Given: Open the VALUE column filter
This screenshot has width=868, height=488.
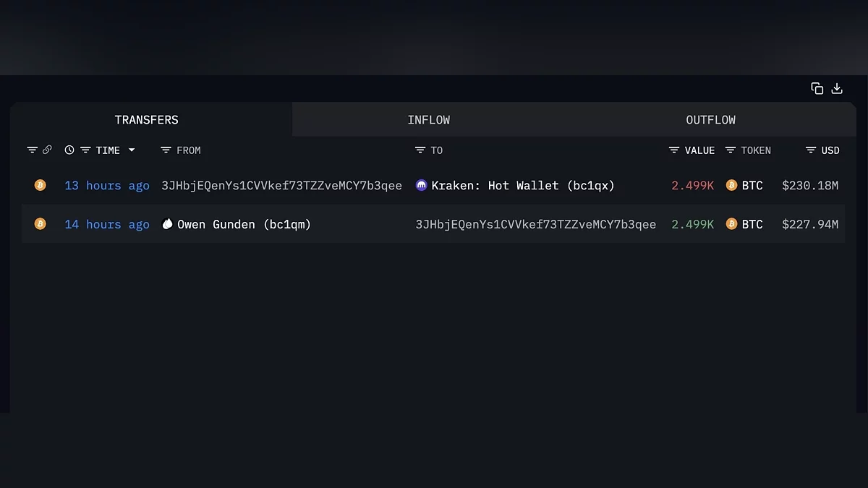Looking at the screenshot, I should [x=674, y=150].
